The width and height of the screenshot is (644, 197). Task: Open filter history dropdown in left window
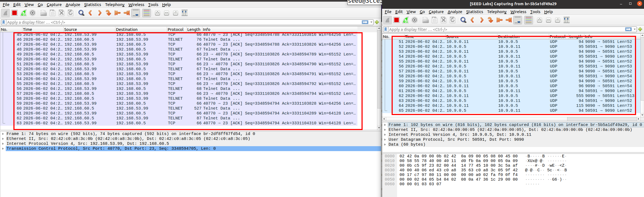point(372,22)
